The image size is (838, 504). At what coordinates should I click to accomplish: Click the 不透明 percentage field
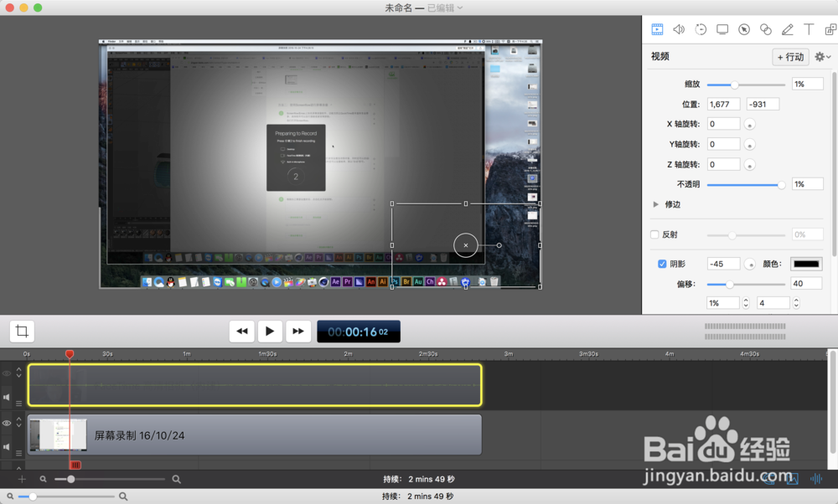pyautogui.click(x=807, y=184)
